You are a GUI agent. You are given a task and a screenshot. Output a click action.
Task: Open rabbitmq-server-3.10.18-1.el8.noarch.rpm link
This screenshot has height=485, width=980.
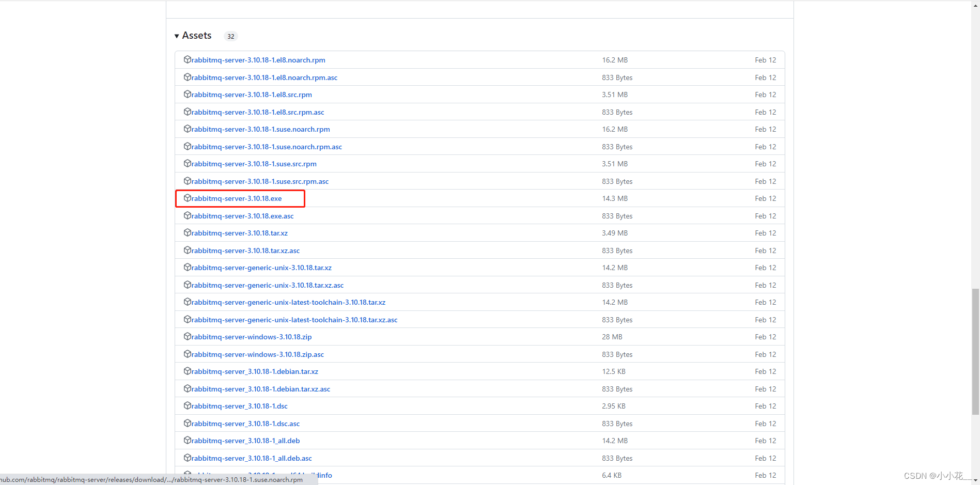258,60
